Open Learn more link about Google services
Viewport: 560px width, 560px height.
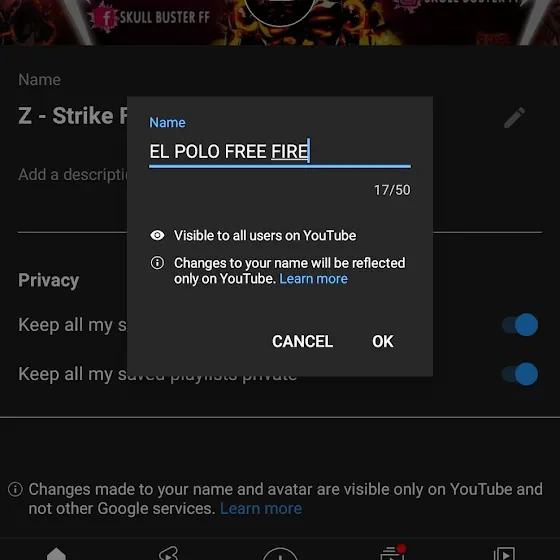pos(261,508)
